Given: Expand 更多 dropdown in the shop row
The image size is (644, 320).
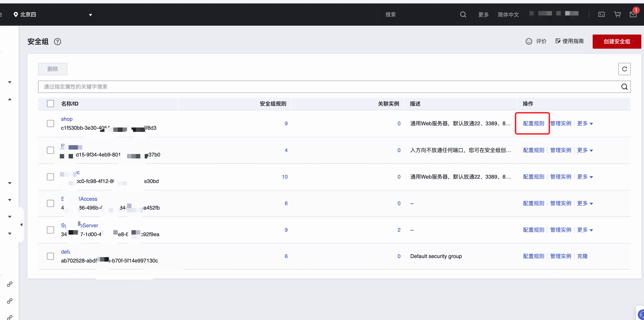Looking at the screenshot, I should pyautogui.click(x=585, y=123).
